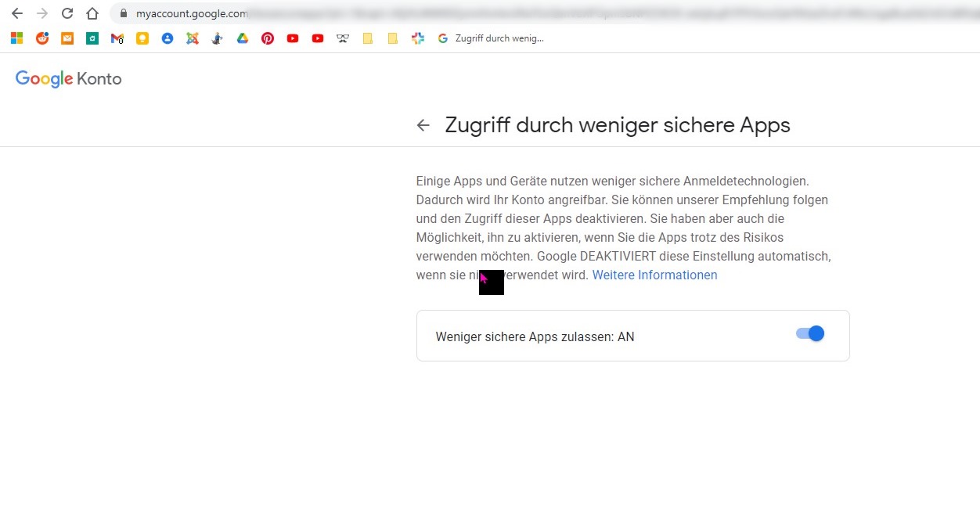Open the first yellow folder bookmark
The image size is (980, 525).
(x=368, y=38)
